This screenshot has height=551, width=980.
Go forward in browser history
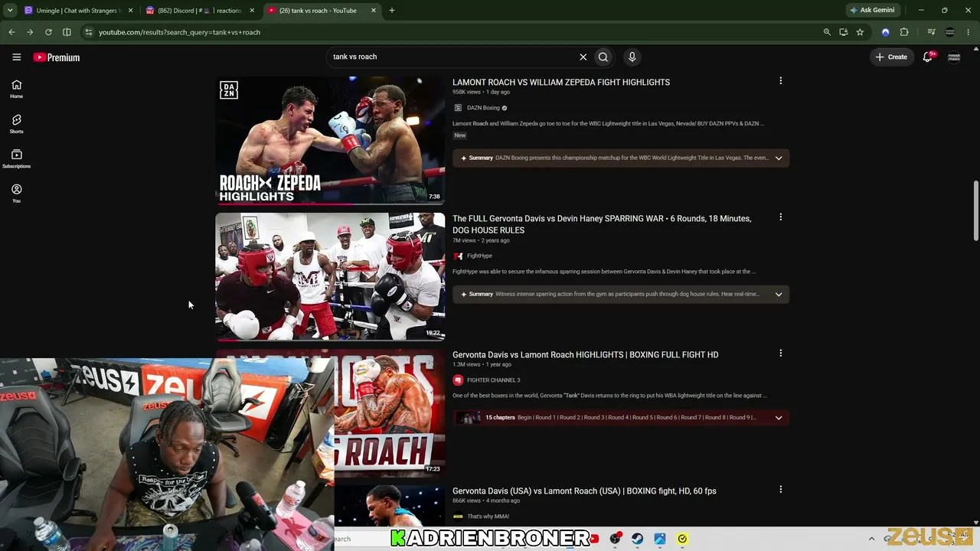pyautogui.click(x=30, y=32)
